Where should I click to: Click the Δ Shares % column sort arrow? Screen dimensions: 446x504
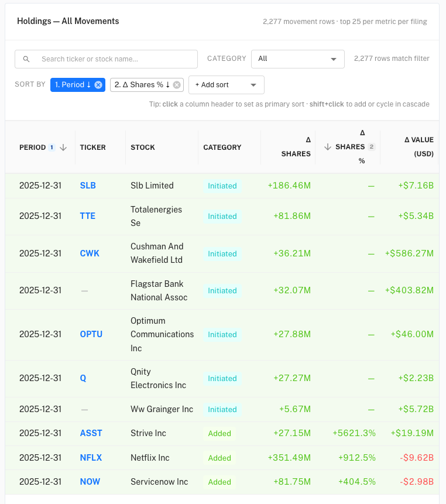click(328, 147)
